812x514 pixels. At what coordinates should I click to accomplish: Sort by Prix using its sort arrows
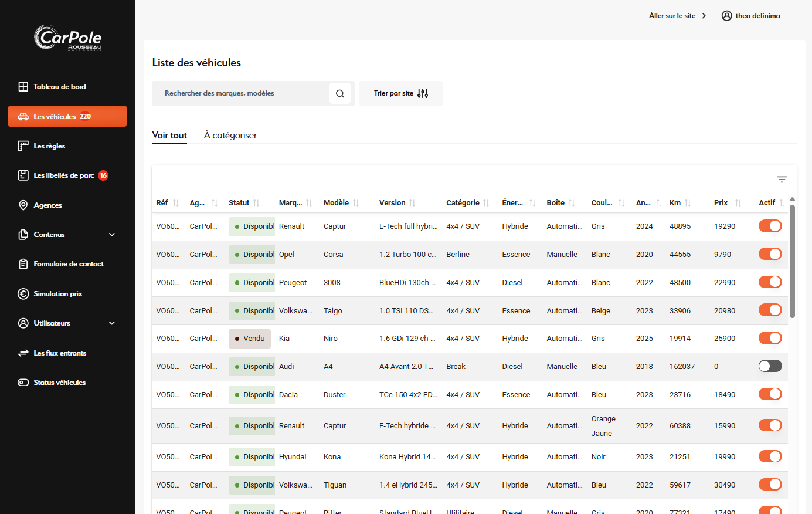click(x=738, y=203)
